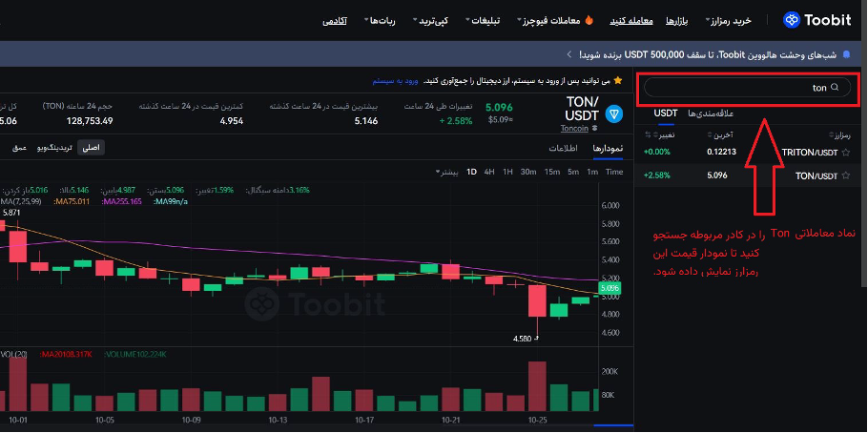Click the gold star reward icon

618,81
